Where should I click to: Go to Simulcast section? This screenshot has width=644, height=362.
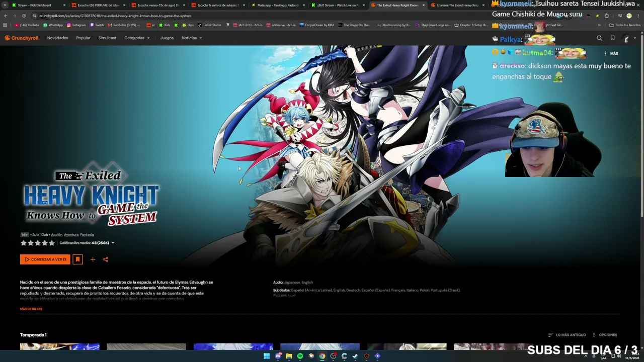coord(107,38)
